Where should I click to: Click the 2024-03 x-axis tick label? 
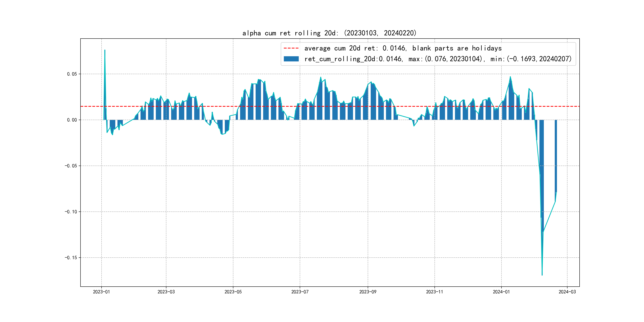click(567, 292)
